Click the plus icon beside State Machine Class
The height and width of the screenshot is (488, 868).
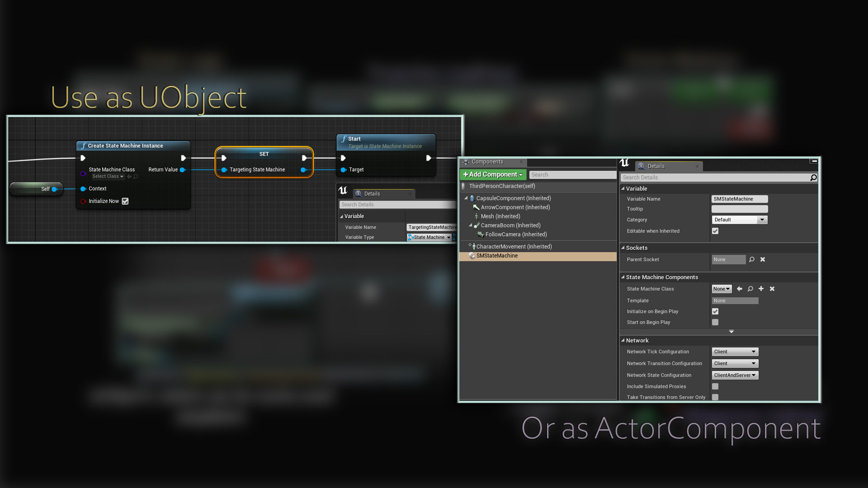pyautogui.click(x=761, y=289)
